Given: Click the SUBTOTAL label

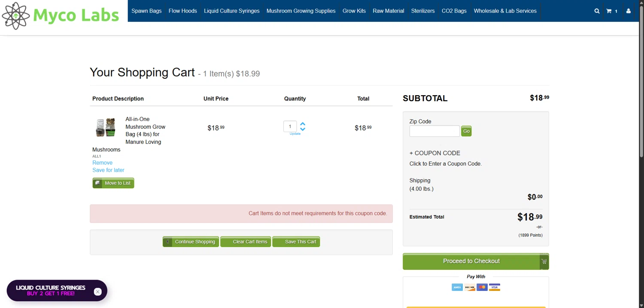Looking at the screenshot, I should [425, 98].
